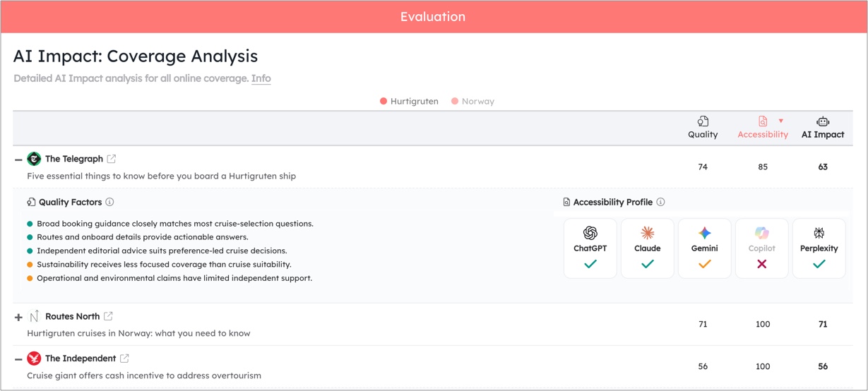868x391 pixels.
Task: Click The Independent eagle logo
Action: click(x=34, y=359)
